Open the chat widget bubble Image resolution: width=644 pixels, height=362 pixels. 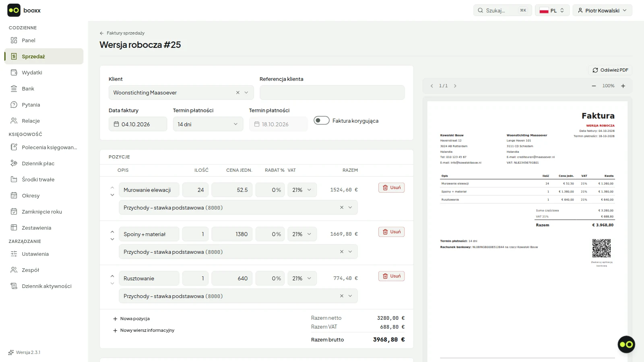pyautogui.click(x=626, y=344)
